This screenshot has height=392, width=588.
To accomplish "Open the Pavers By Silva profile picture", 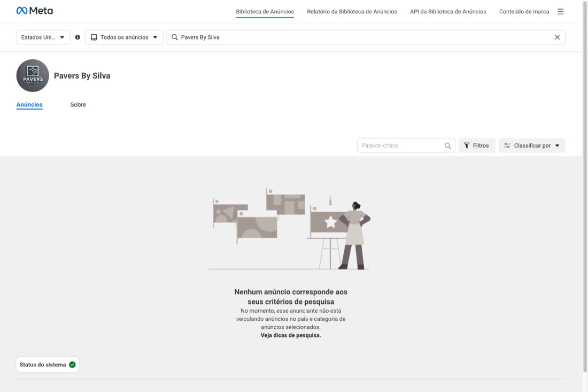I will point(33,75).
